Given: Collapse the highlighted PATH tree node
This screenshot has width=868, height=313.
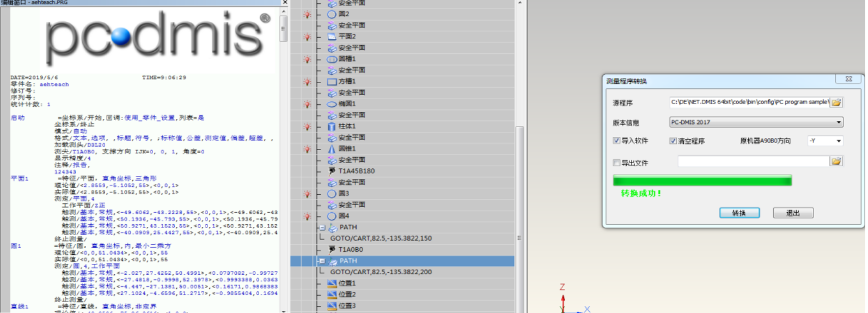Looking at the screenshot, I should pyautogui.click(x=322, y=261).
